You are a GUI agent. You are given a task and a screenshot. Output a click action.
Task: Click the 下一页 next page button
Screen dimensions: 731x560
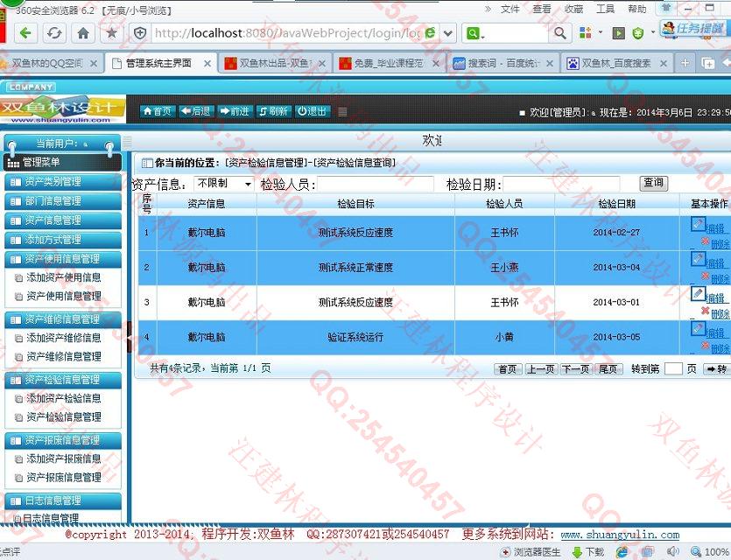pyautogui.click(x=575, y=369)
